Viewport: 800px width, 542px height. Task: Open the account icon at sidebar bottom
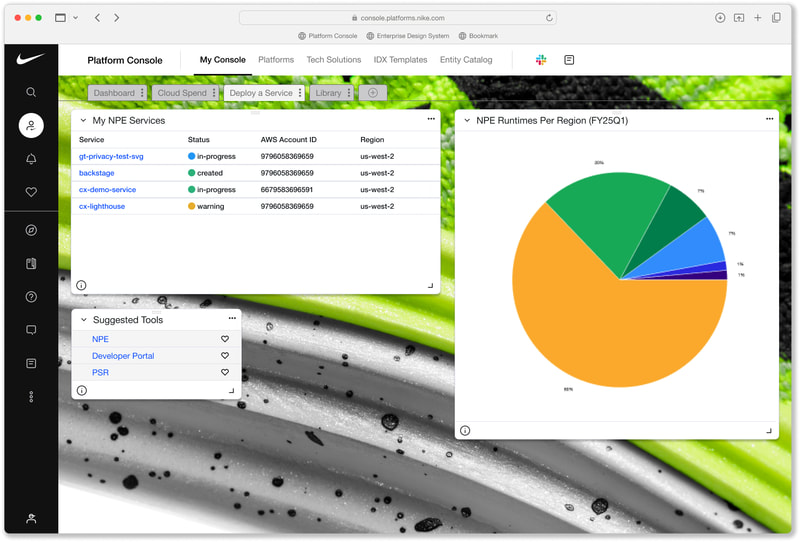pos(31,519)
